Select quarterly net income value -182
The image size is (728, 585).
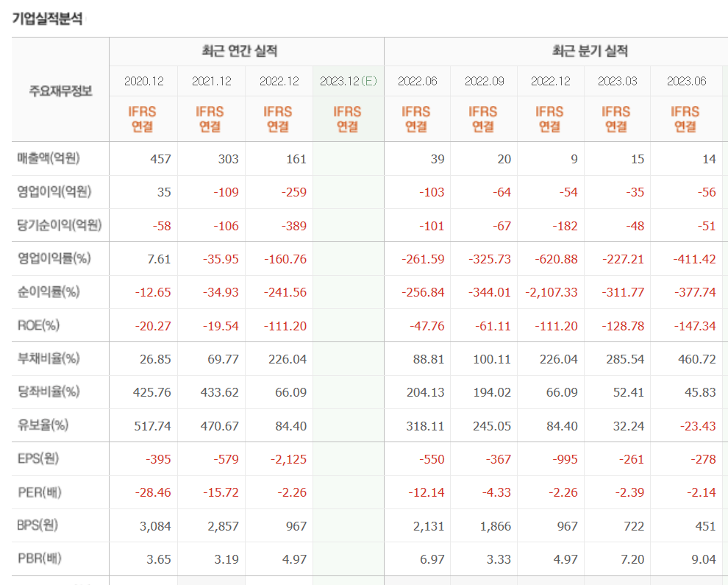(565, 227)
